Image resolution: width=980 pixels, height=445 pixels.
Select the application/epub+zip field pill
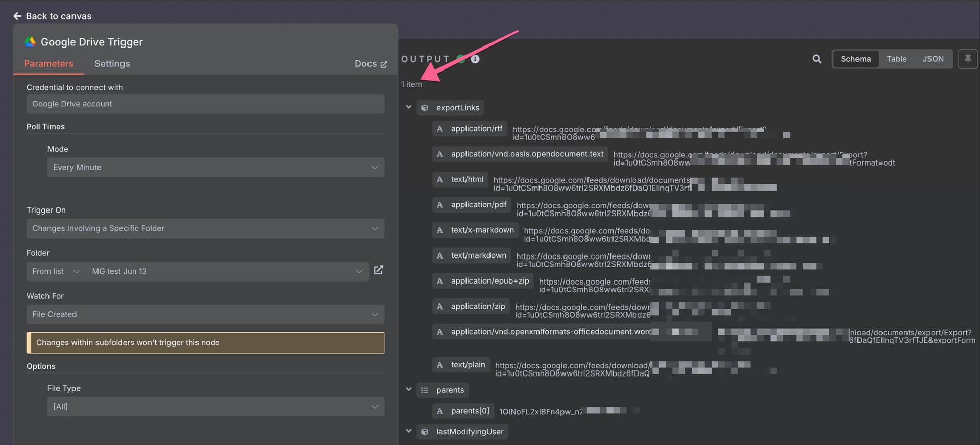483,281
